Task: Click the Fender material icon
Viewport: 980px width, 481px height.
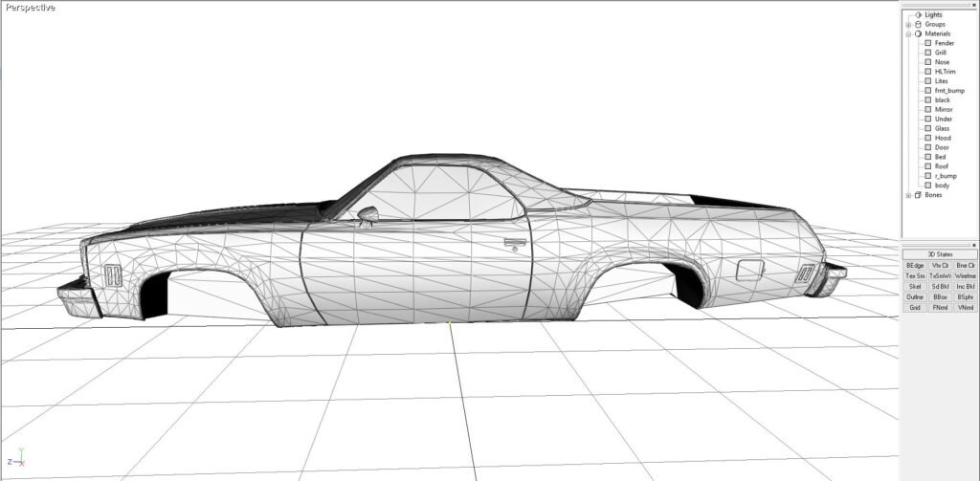Action: 927,43
